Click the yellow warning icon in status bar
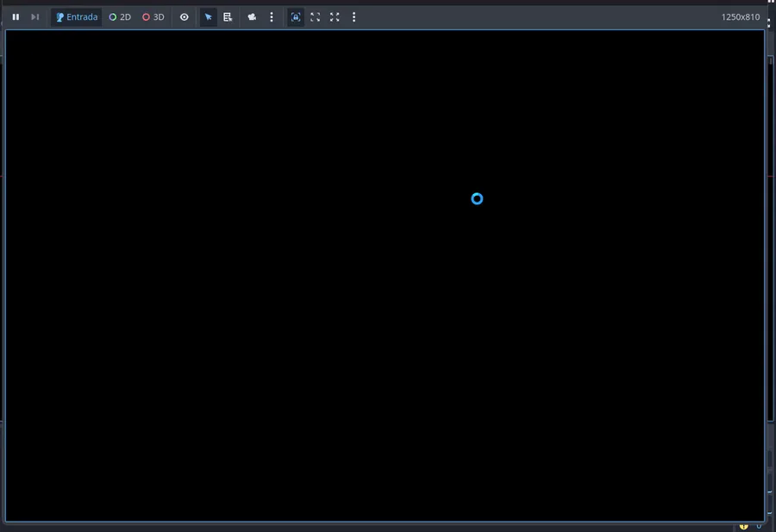 point(744,527)
